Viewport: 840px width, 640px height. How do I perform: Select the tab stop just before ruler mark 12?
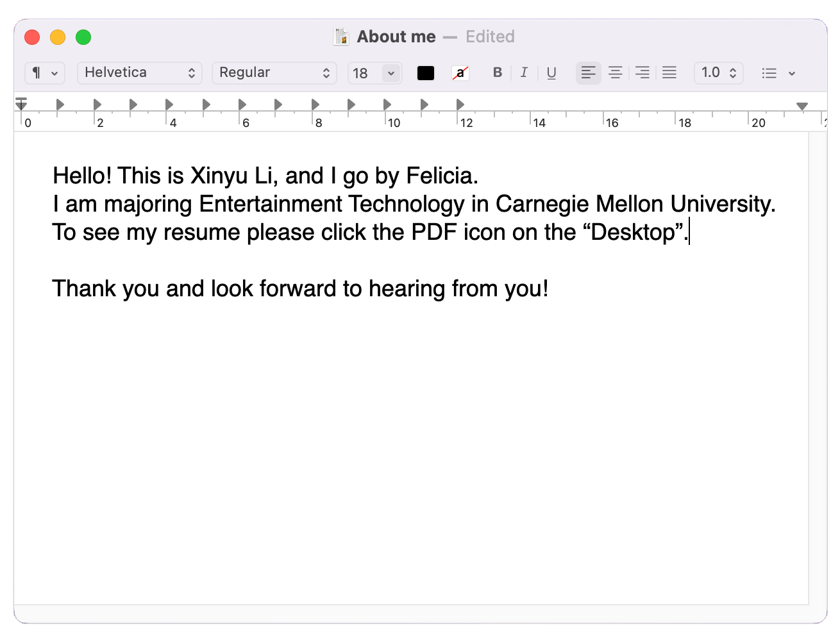[460, 105]
